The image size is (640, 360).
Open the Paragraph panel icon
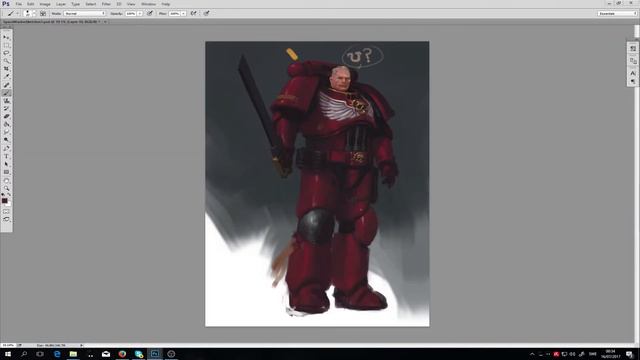[633, 81]
